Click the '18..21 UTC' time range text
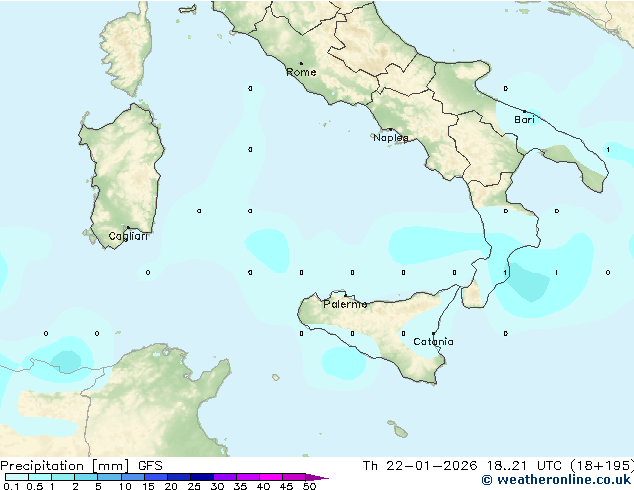Screen dimensions: 634x490 pyautogui.click(x=524, y=466)
